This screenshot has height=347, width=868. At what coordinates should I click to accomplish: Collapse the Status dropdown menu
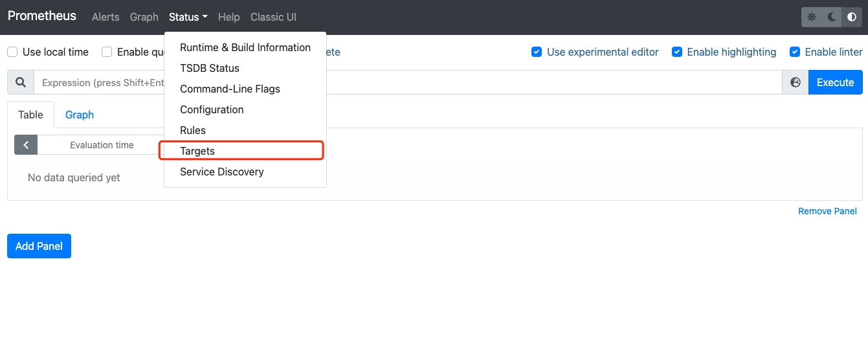[x=188, y=17]
